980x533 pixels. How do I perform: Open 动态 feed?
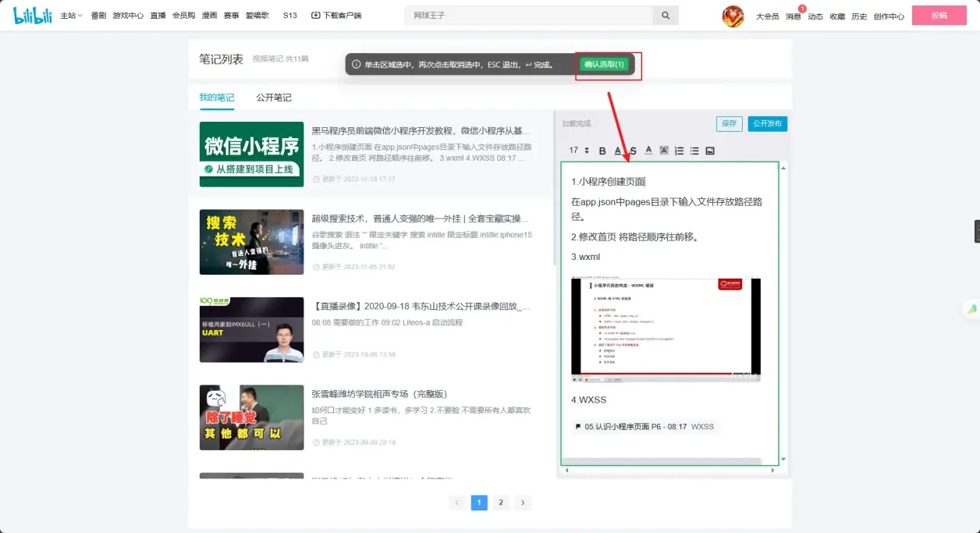click(x=815, y=16)
